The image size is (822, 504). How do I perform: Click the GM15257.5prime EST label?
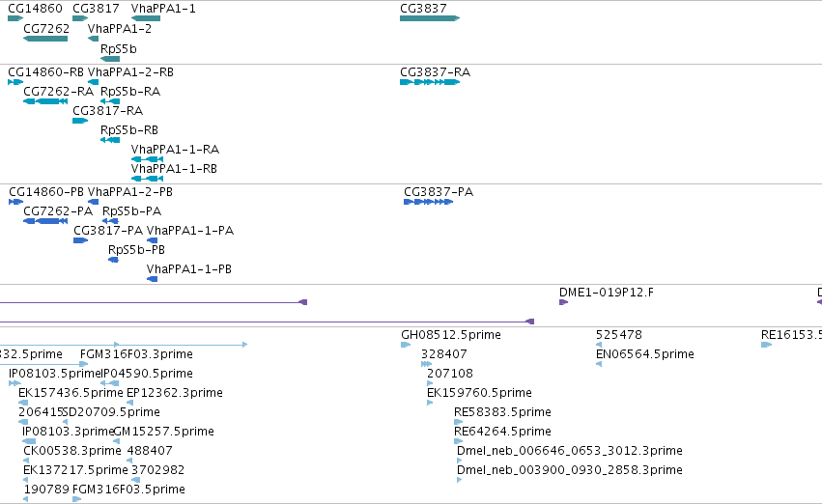coord(163,432)
